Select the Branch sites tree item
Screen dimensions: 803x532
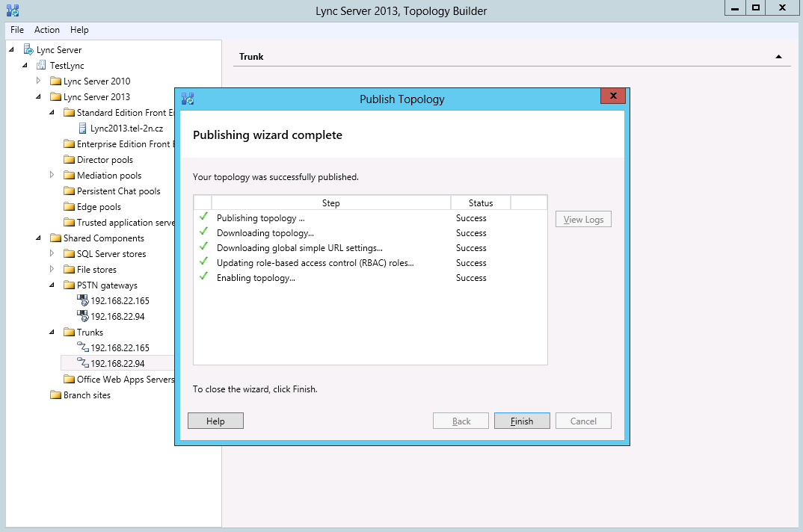pos(87,395)
